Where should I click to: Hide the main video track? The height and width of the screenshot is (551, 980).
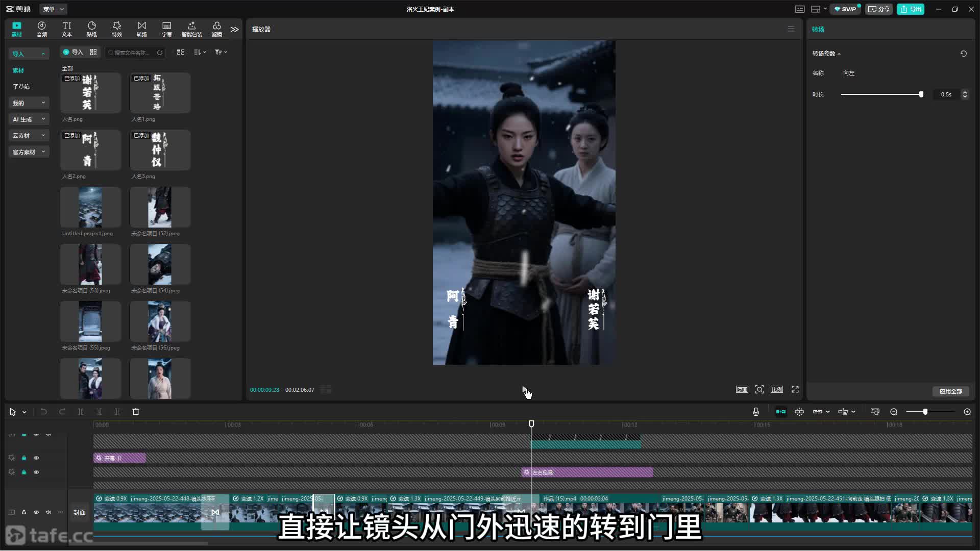(x=36, y=512)
